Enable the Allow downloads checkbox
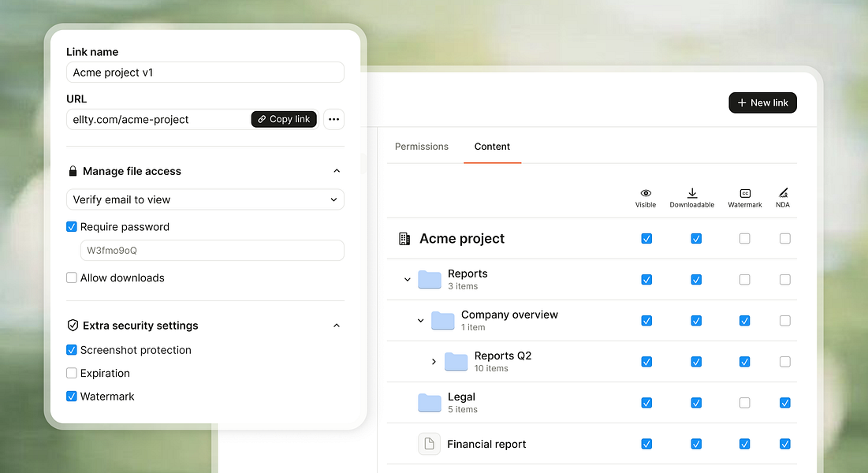Viewport: 868px width, 473px height. [x=72, y=277]
